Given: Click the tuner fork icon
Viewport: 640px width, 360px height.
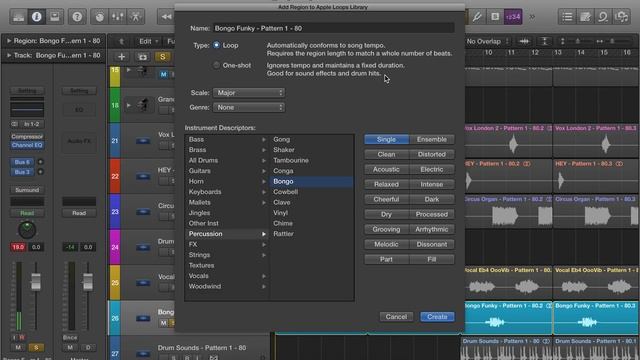Looking at the screenshot, I should (x=477, y=16).
